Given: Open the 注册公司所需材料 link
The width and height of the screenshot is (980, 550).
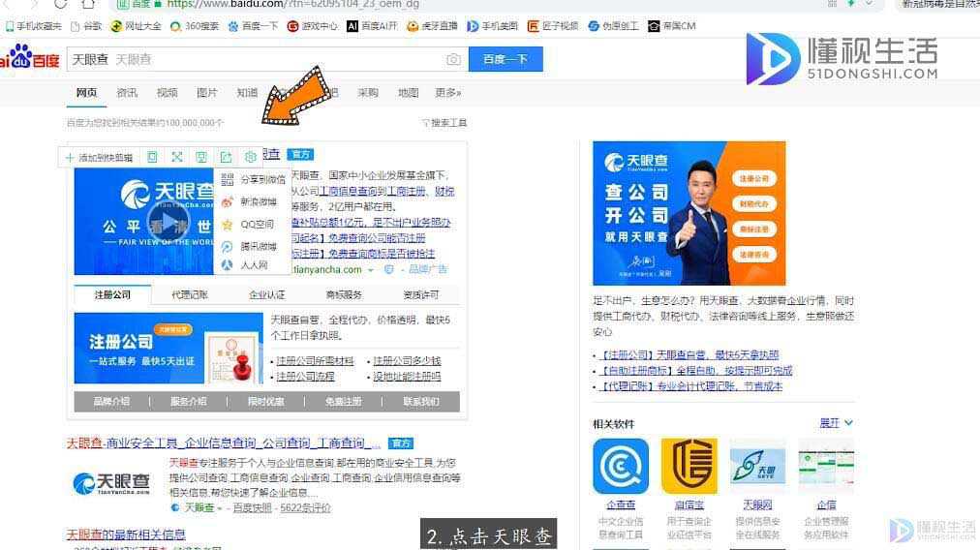Looking at the screenshot, I should coord(315,360).
